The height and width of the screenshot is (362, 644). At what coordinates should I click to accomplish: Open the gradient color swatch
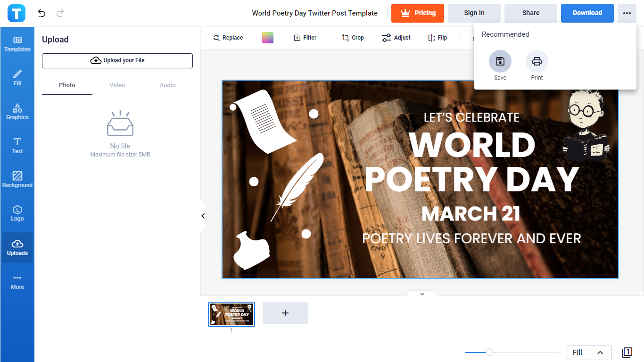pos(268,38)
